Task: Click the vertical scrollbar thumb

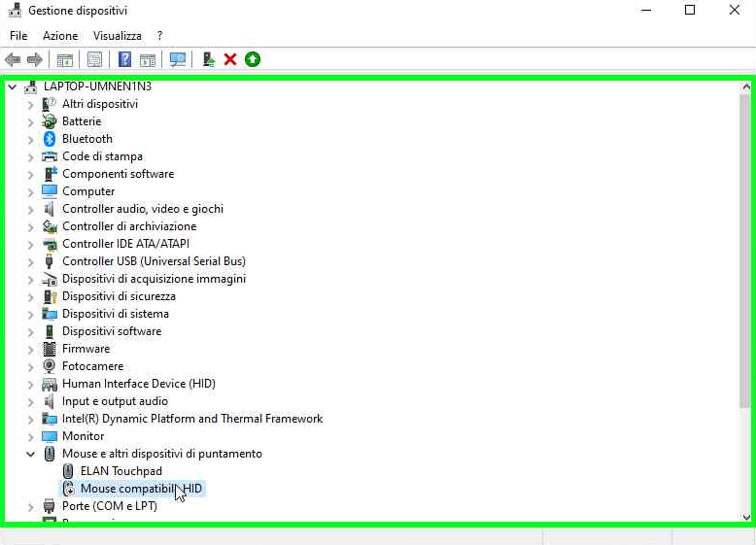Action: pyautogui.click(x=745, y=251)
